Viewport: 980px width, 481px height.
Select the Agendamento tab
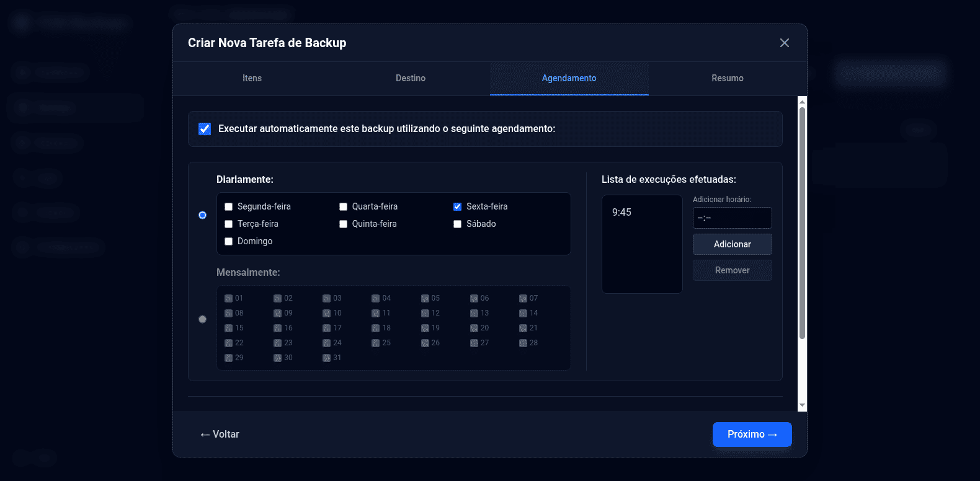click(569, 78)
